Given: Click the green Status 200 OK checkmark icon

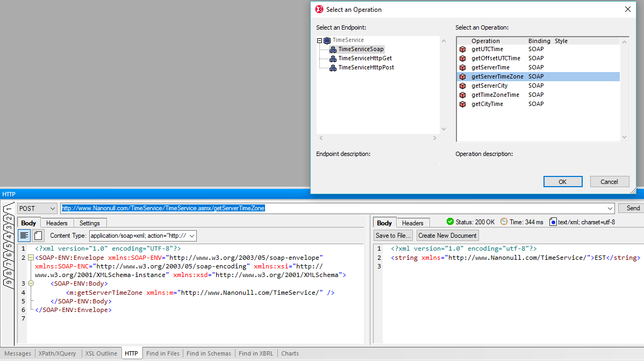Looking at the screenshot, I should (449, 222).
